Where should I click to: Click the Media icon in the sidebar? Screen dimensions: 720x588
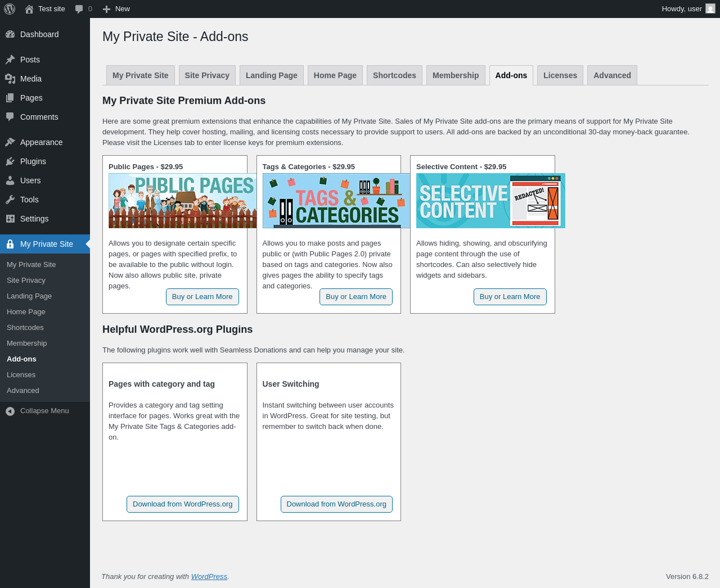[x=10, y=79]
